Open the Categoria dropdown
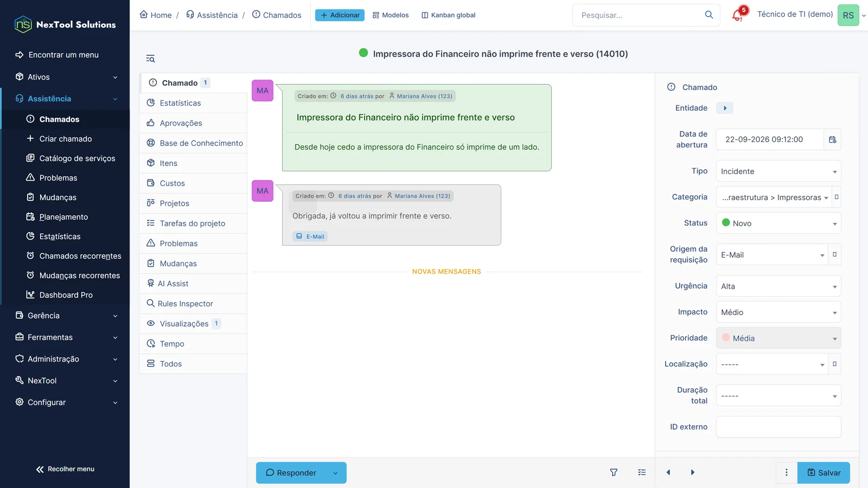Image resolution: width=868 pixels, height=488 pixels. (x=774, y=197)
